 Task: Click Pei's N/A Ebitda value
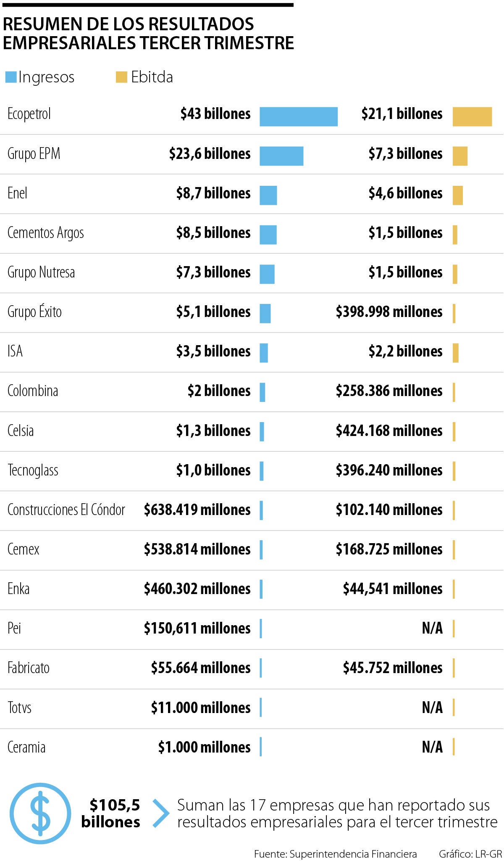coord(432,628)
